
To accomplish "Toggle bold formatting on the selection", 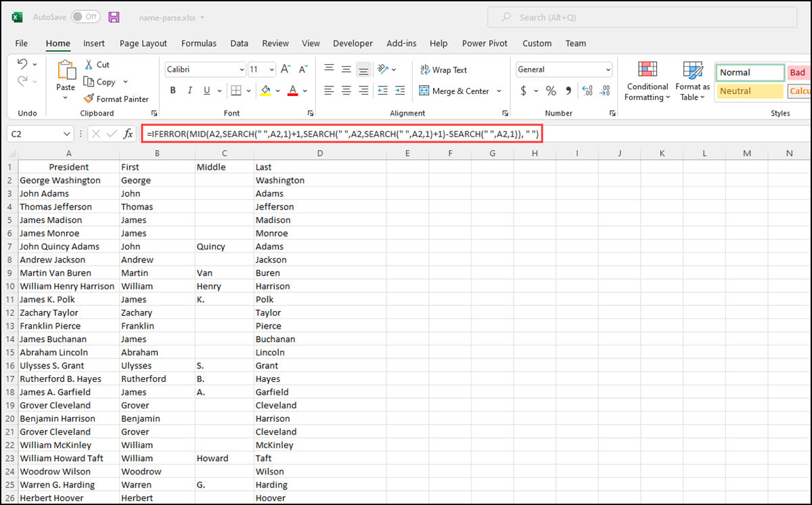I will click(173, 90).
